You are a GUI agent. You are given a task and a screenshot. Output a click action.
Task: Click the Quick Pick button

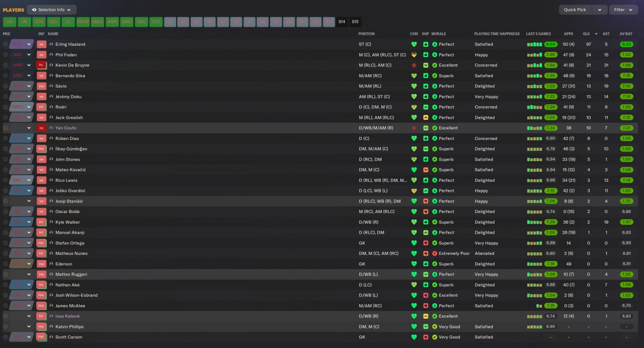point(575,10)
